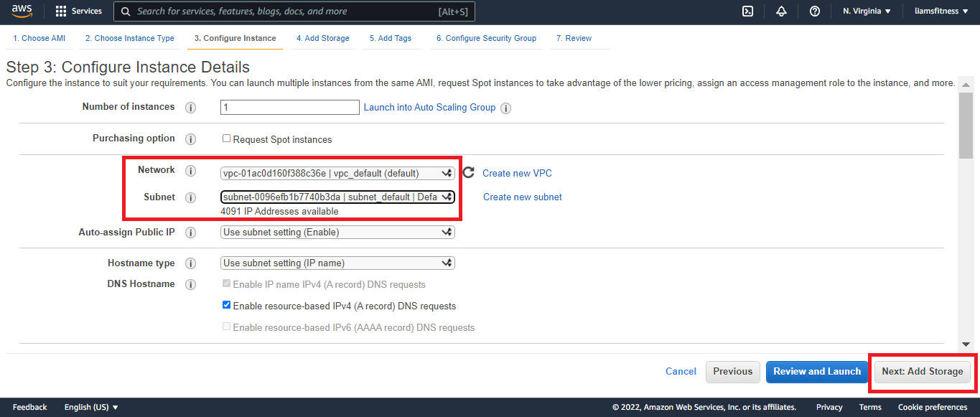The image size is (980, 417).
Task: Enable Request Spot instances checkbox
Action: point(227,139)
